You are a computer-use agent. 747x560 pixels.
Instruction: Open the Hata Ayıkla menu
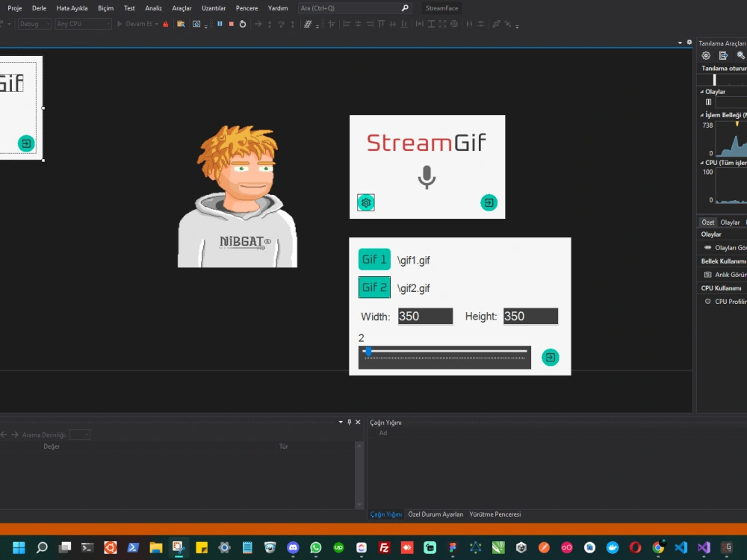(72, 8)
